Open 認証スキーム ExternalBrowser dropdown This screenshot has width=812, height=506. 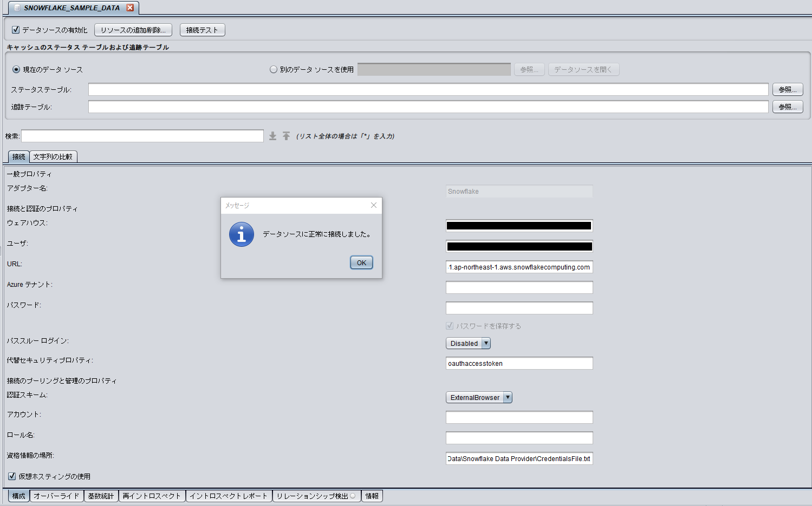click(x=479, y=397)
